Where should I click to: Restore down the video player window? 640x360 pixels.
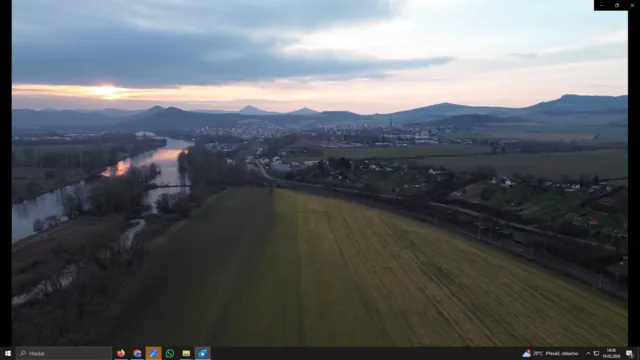[617, 5]
